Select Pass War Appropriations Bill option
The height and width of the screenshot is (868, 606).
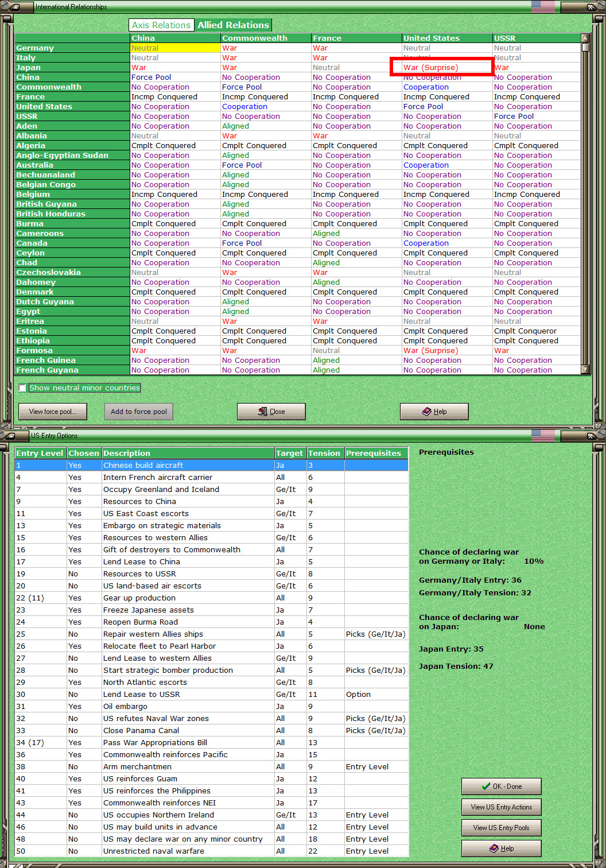211,743
